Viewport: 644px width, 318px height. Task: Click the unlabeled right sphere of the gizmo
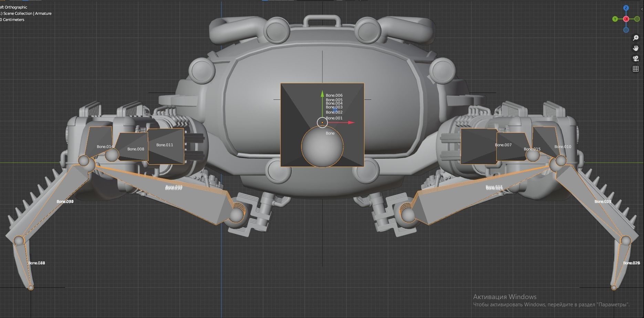click(637, 19)
